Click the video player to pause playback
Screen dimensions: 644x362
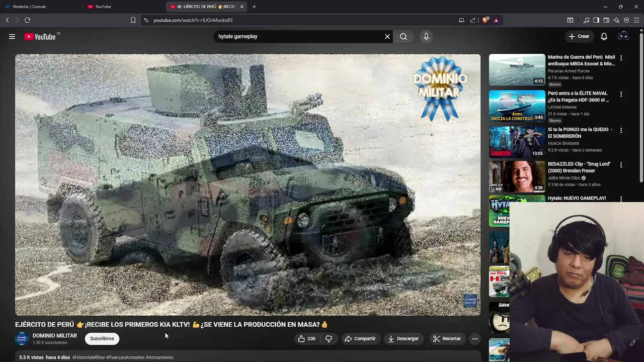(248, 185)
